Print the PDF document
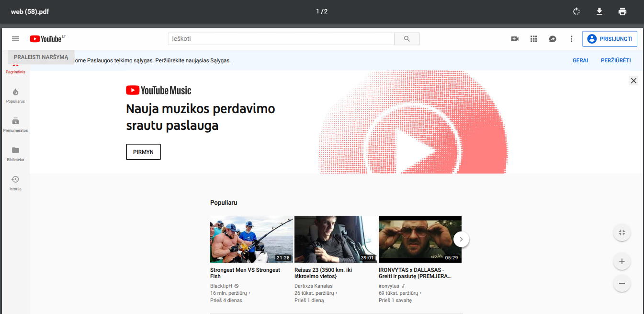Viewport: 644px width, 314px height. coord(622,12)
